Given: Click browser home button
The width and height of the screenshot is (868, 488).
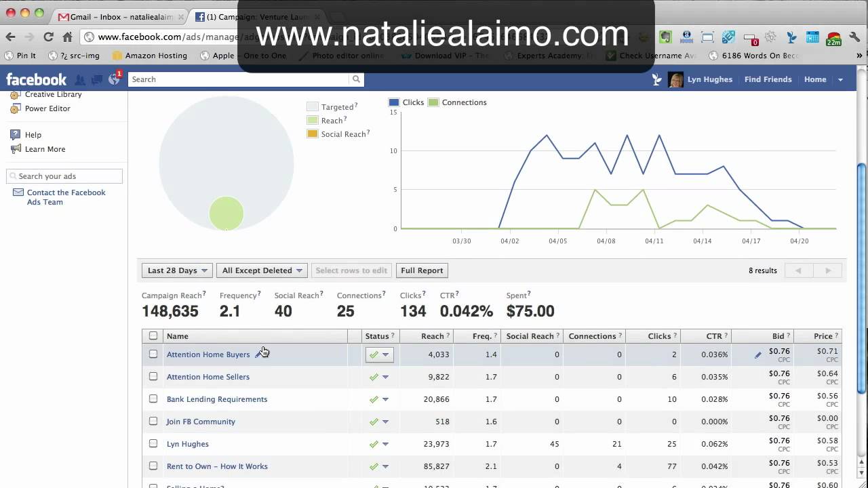Looking at the screenshot, I should click(67, 37).
